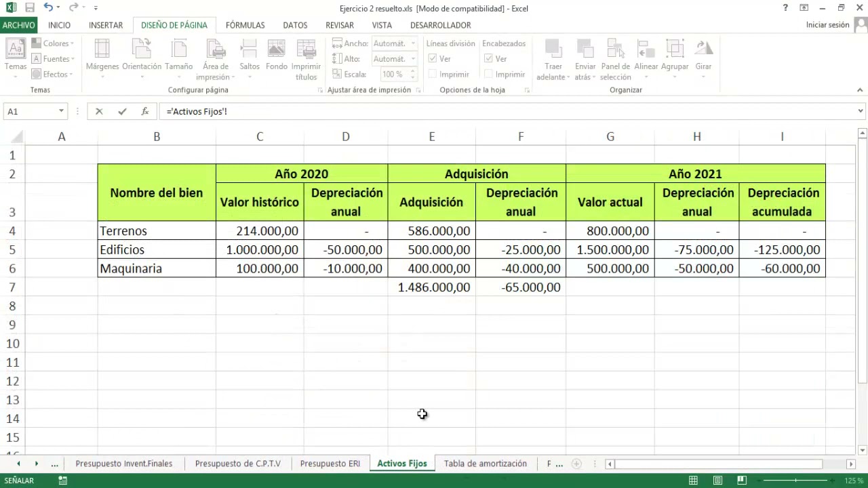This screenshot has height=488, width=868.
Task: Open the Márgenes margins menu
Action: [102, 58]
